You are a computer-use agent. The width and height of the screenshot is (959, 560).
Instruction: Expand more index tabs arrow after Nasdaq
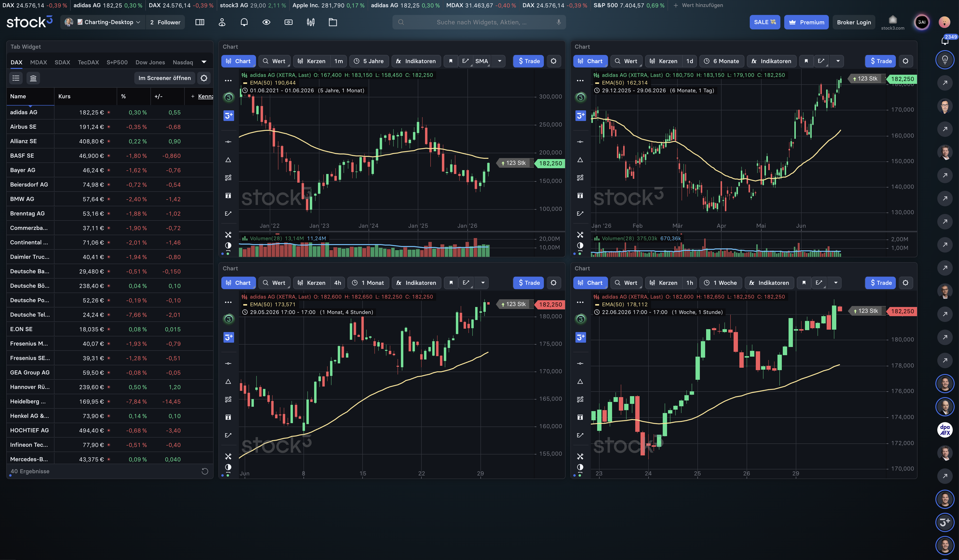click(x=204, y=62)
